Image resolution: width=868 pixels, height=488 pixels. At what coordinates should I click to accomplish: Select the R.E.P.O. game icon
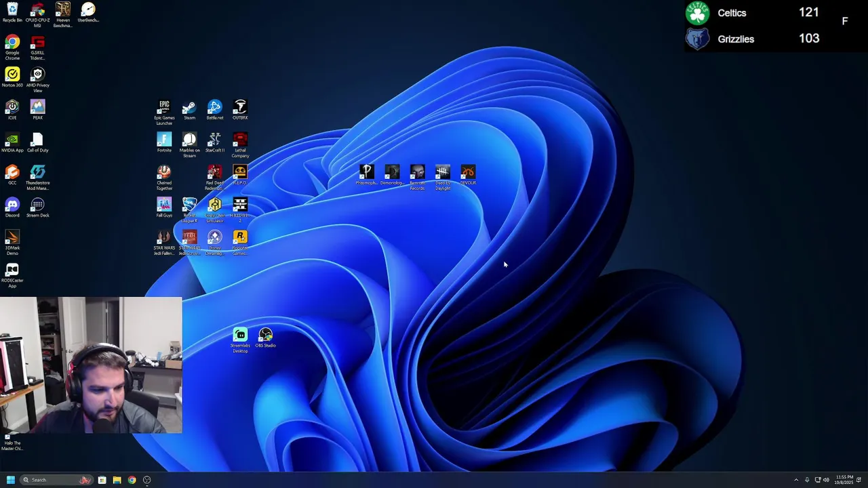[240, 175]
